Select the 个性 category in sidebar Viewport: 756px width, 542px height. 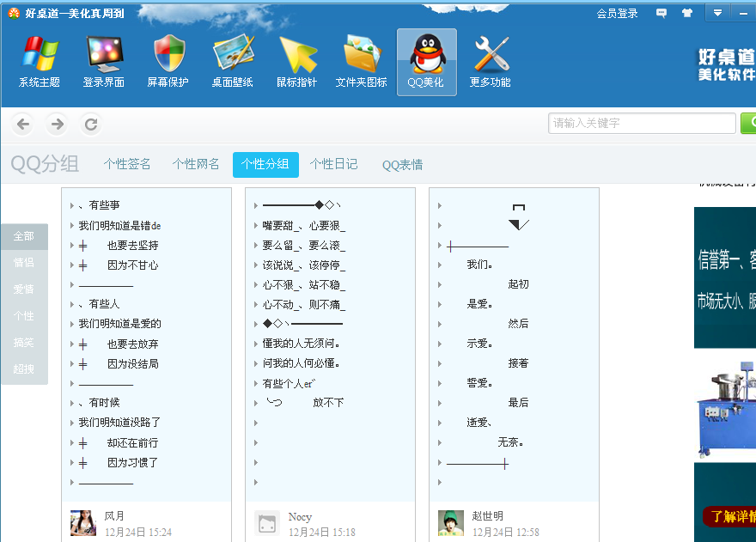click(24, 316)
